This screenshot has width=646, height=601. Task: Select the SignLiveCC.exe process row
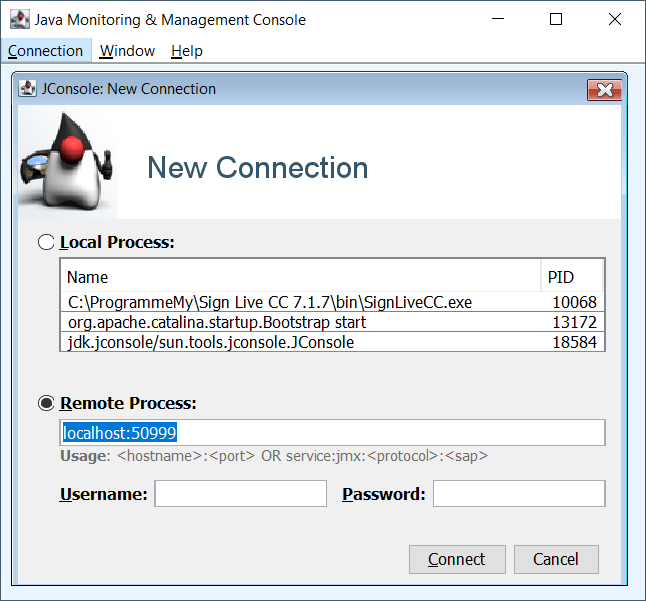pos(332,302)
